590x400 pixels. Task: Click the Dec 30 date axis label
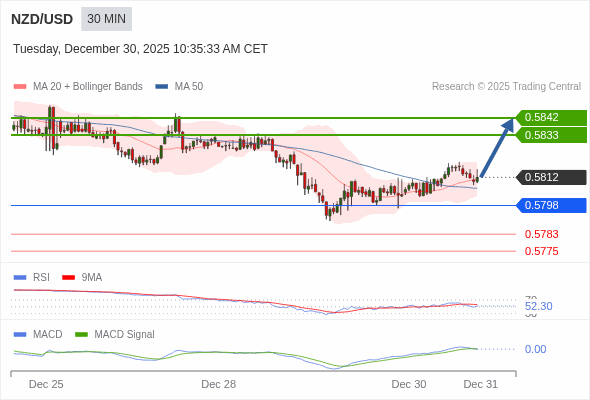[x=409, y=384]
